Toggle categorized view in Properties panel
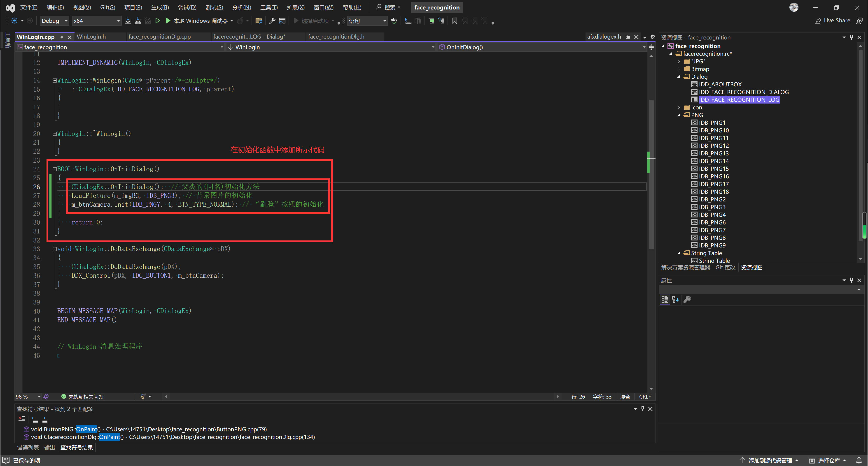 coord(665,299)
